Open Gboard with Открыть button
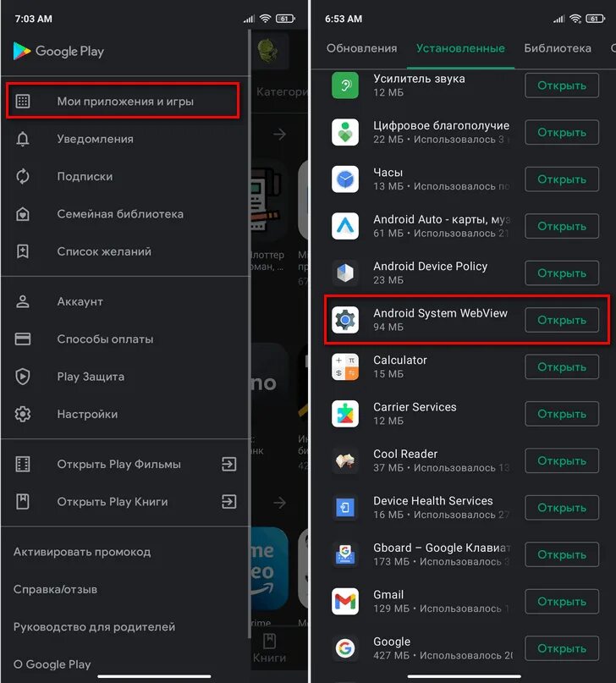616x683 pixels. coord(562,554)
